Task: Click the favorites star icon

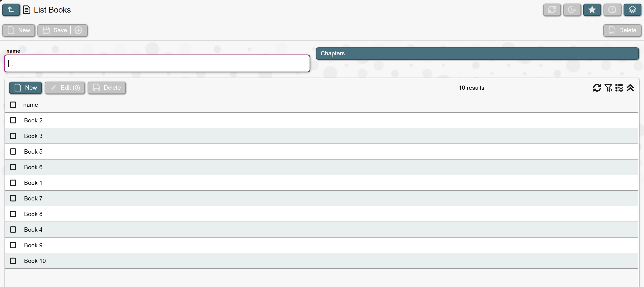Action: pos(592,10)
